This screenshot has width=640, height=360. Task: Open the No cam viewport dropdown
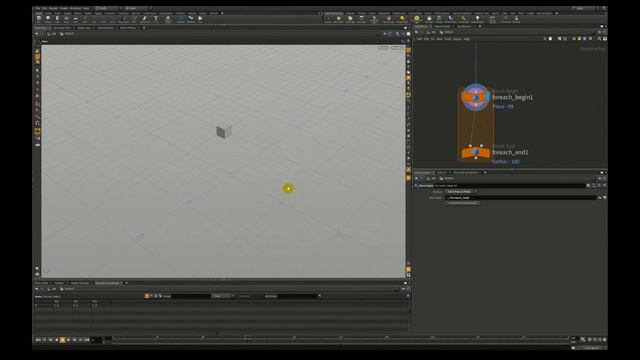coord(397,48)
